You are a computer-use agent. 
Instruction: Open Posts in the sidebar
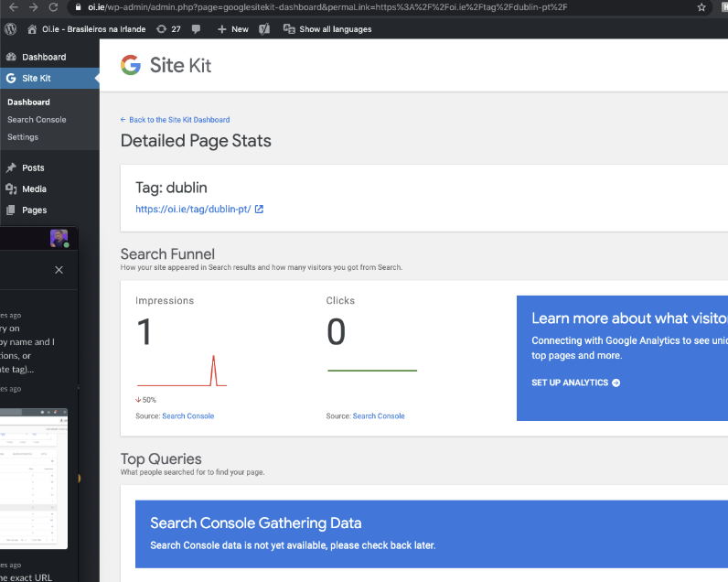point(33,167)
